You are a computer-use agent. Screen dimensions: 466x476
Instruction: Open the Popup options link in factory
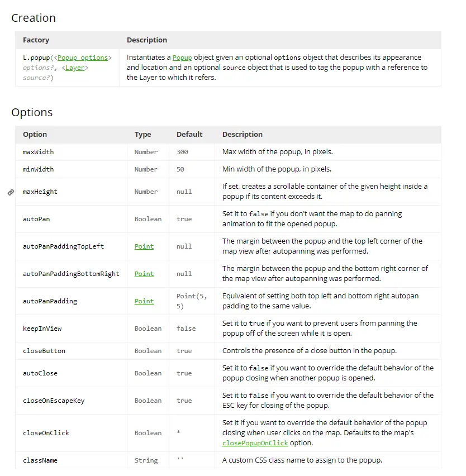(x=83, y=58)
